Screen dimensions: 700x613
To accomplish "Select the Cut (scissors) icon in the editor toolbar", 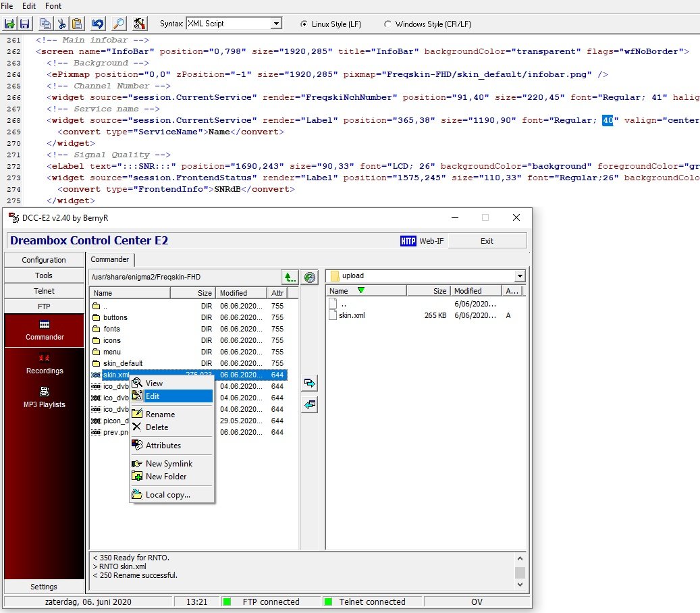I will coord(61,23).
